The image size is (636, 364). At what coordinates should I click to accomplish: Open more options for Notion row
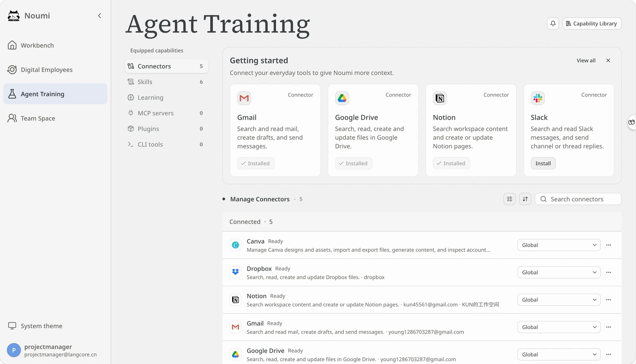click(609, 300)
